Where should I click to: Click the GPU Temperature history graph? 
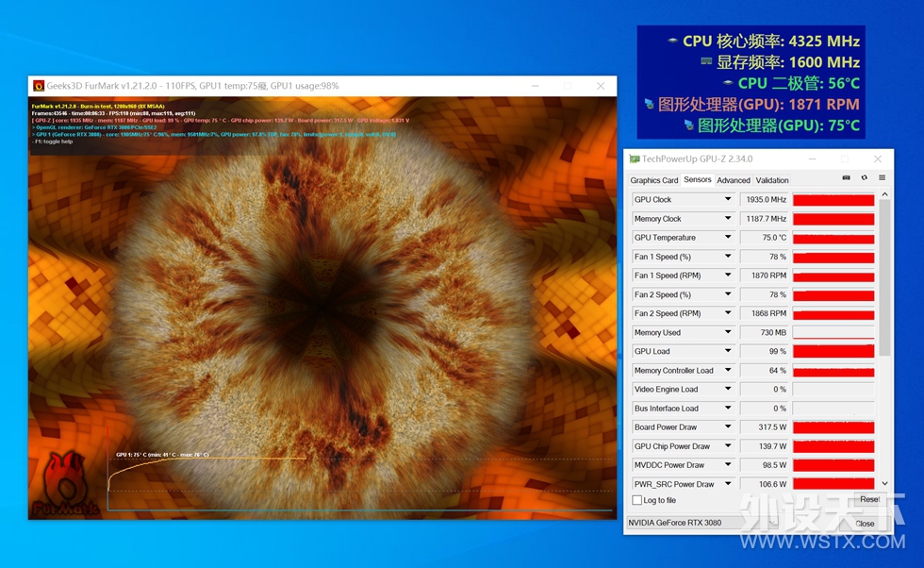(x=833, y=237)
